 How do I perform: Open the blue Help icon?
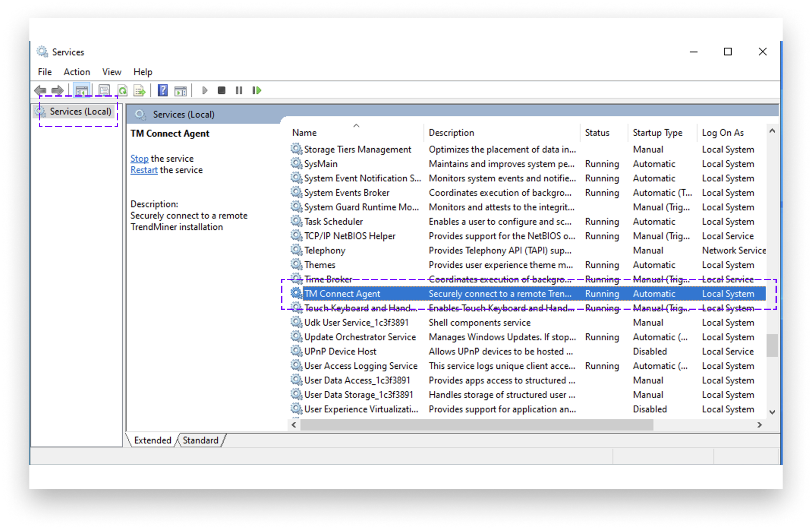(x=162, y=90)
